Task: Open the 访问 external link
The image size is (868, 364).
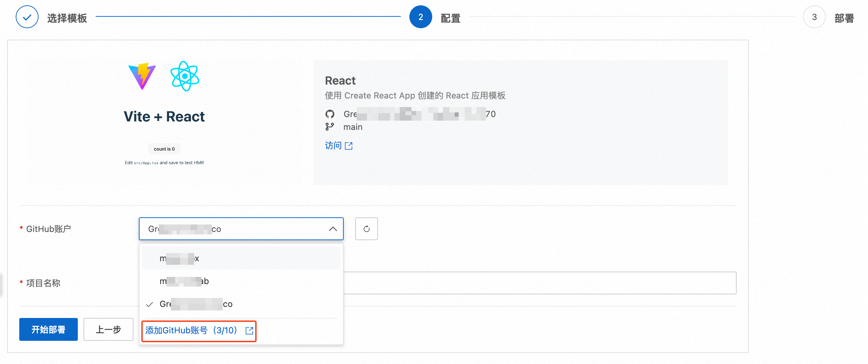Action: click(x=339, y=146)
